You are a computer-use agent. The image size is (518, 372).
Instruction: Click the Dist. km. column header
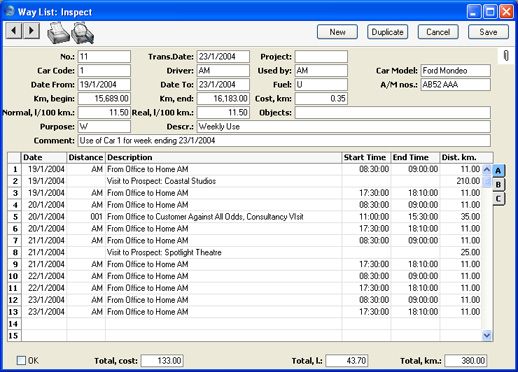point(466,157)
